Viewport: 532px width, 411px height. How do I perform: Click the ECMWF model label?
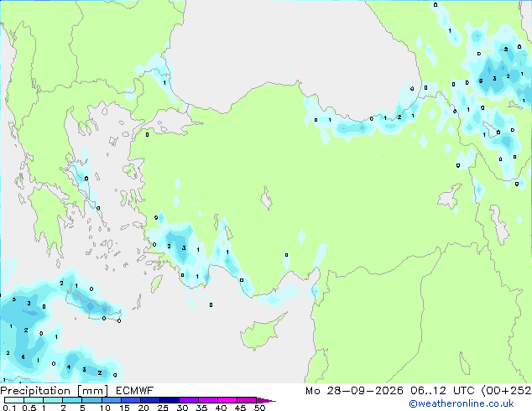[135, 391]
